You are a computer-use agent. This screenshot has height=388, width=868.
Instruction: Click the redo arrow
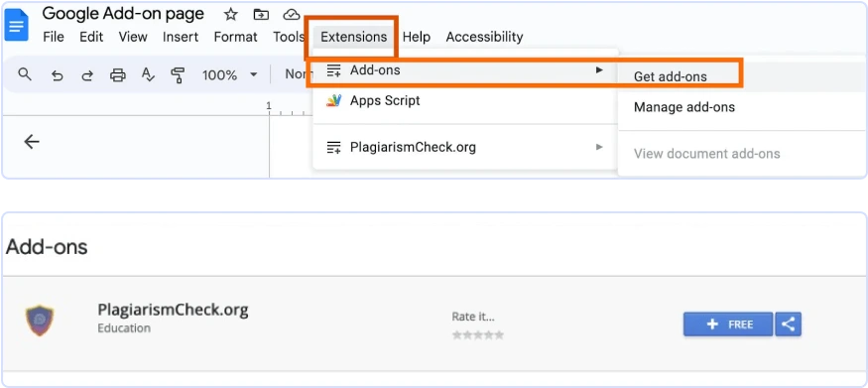(x=87, y=75)
